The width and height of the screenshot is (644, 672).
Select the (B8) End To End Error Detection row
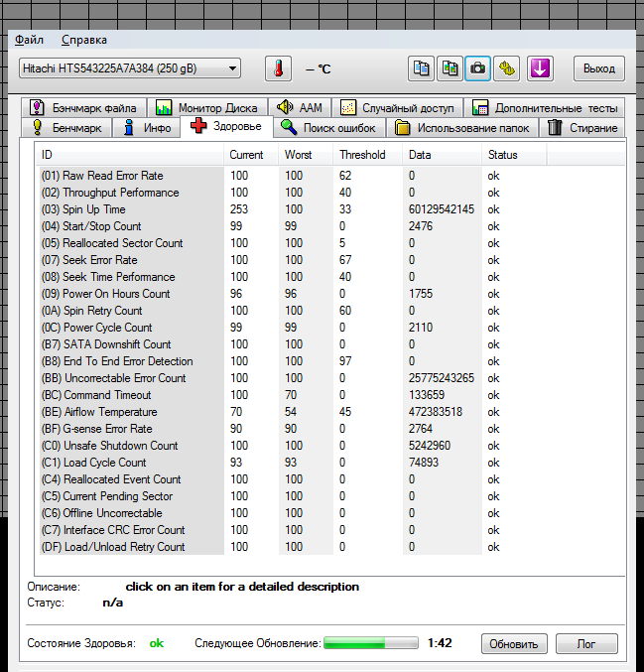pyautogui.click(x=292, y=361)
